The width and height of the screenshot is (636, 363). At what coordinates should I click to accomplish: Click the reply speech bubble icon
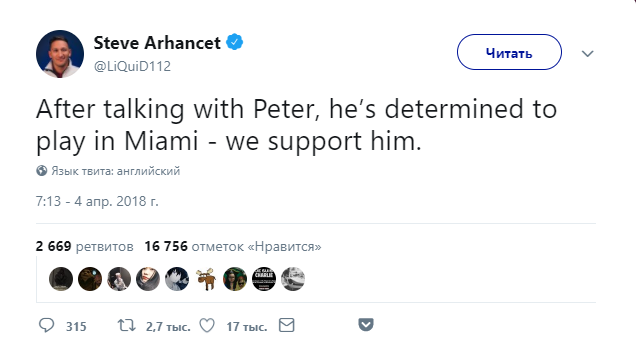pyautogui.click(x=46, y=326)
